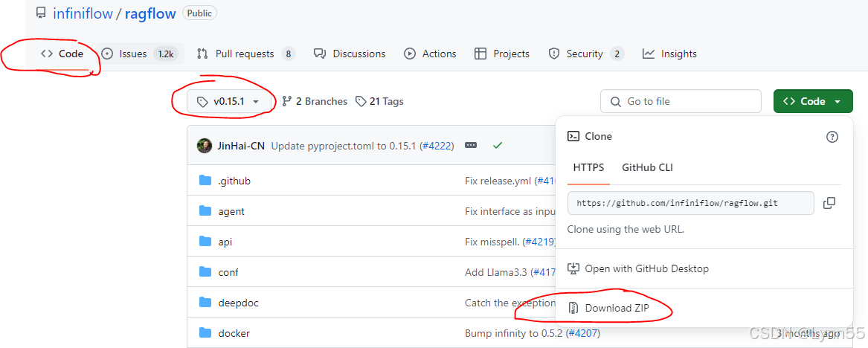Copy the clone URL to clipboard
Screen dimensions: 868x348
(x=829, y=203)
